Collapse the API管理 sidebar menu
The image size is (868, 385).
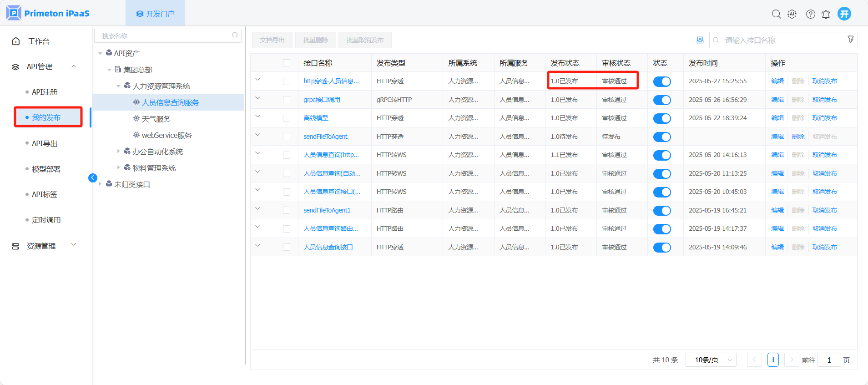point(74,66)
